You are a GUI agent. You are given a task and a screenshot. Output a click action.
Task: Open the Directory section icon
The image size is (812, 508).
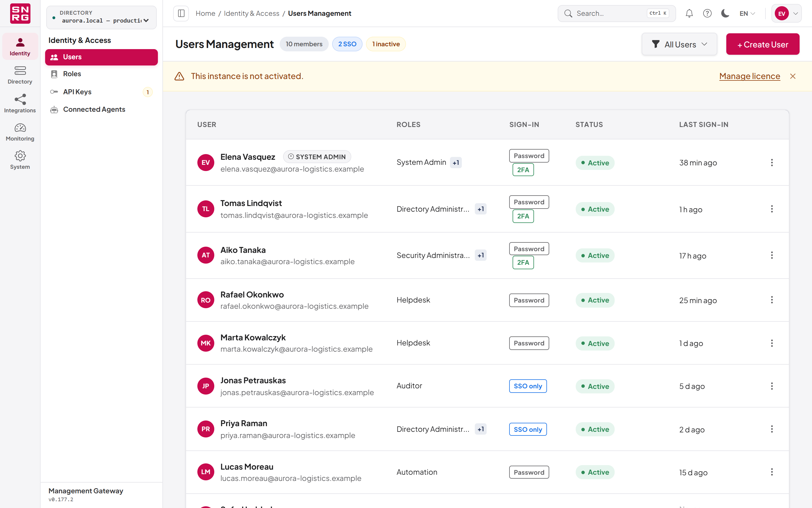pos(20,75)
